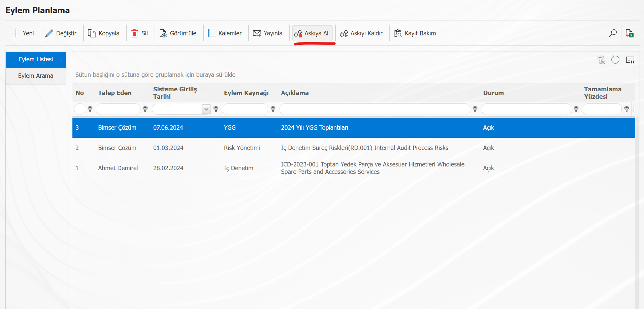This screenshot has width=644, height=309.
Task: Focus the Talep Eden filter field
Action: (x=119, y=109)
